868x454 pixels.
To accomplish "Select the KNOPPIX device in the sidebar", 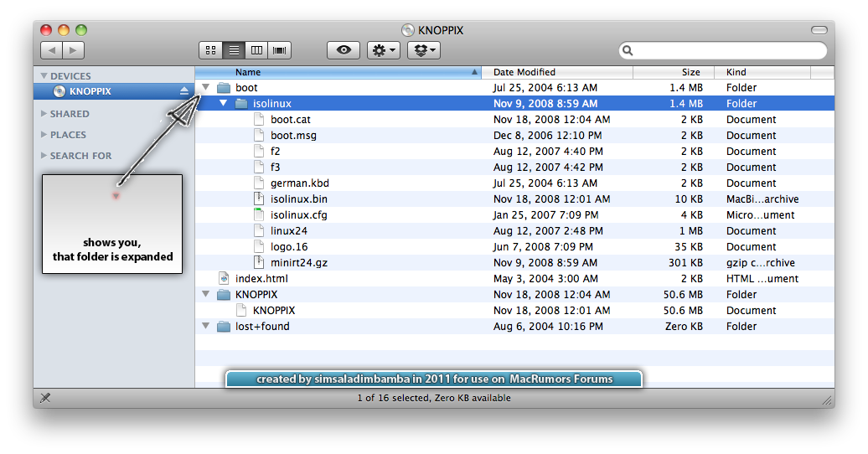I will [x=114, y=91].
